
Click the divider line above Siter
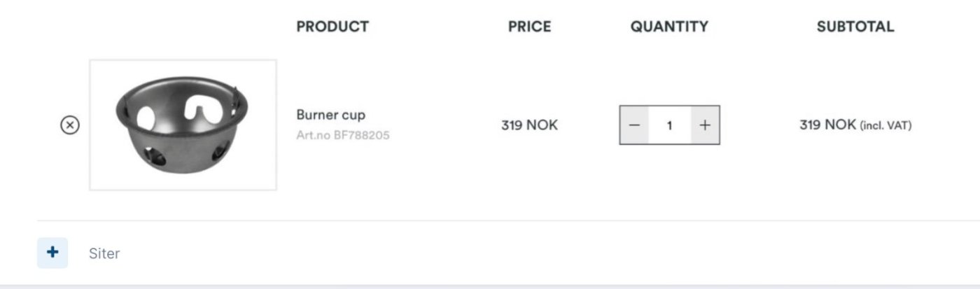[x=490, y=220]
